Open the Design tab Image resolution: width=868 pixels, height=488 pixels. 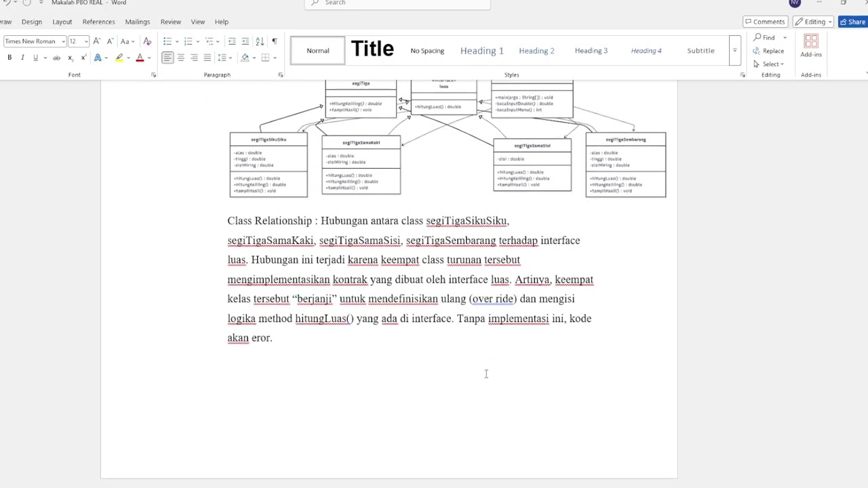tap(32, 22)
